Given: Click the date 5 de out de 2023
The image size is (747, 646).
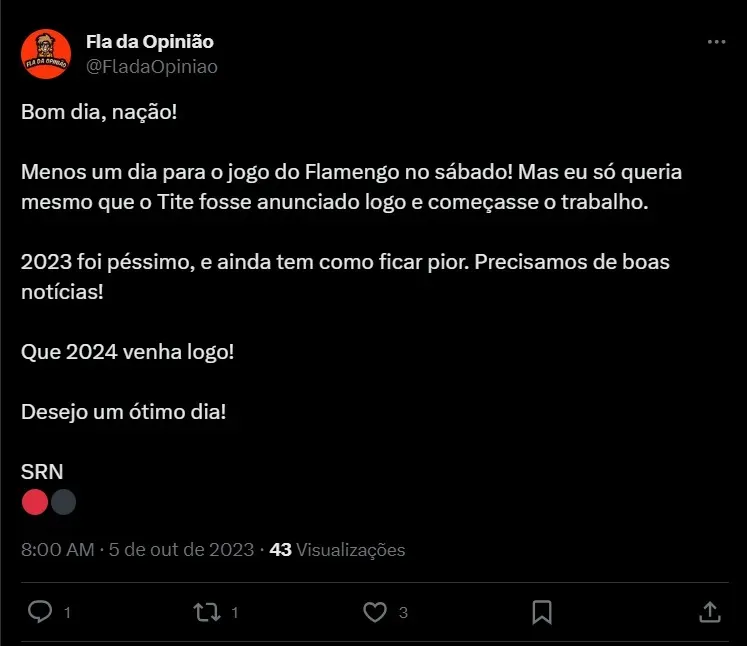Looking at the screenshot, I should pyautogui.click(x=182, y=550).
